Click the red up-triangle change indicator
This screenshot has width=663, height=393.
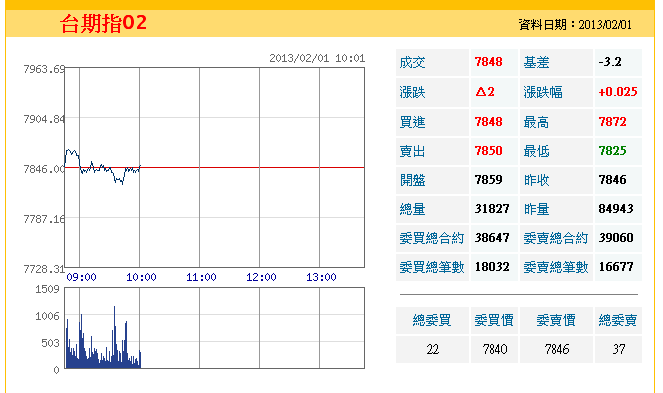click(480, 91)
